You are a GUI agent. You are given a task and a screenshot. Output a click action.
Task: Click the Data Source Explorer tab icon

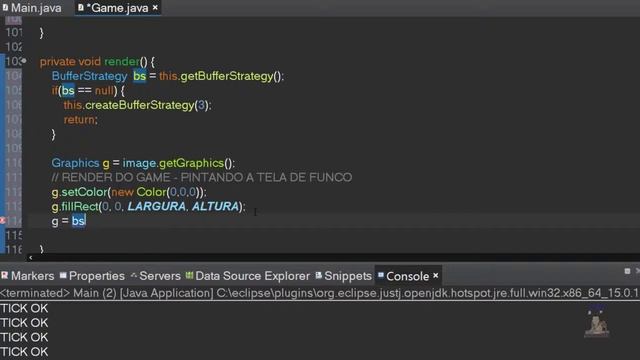tap(189, 276)
